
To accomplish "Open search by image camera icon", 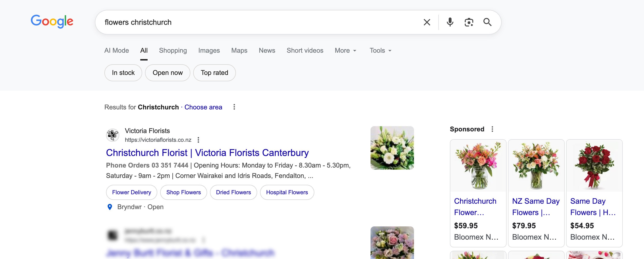I will point(469,22).
